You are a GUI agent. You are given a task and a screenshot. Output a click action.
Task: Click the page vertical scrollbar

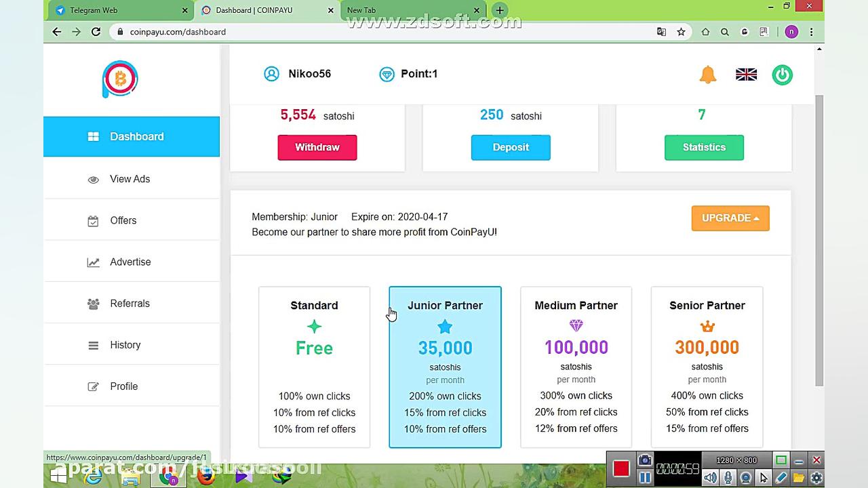pyautogui.click(x=819, y=241)
